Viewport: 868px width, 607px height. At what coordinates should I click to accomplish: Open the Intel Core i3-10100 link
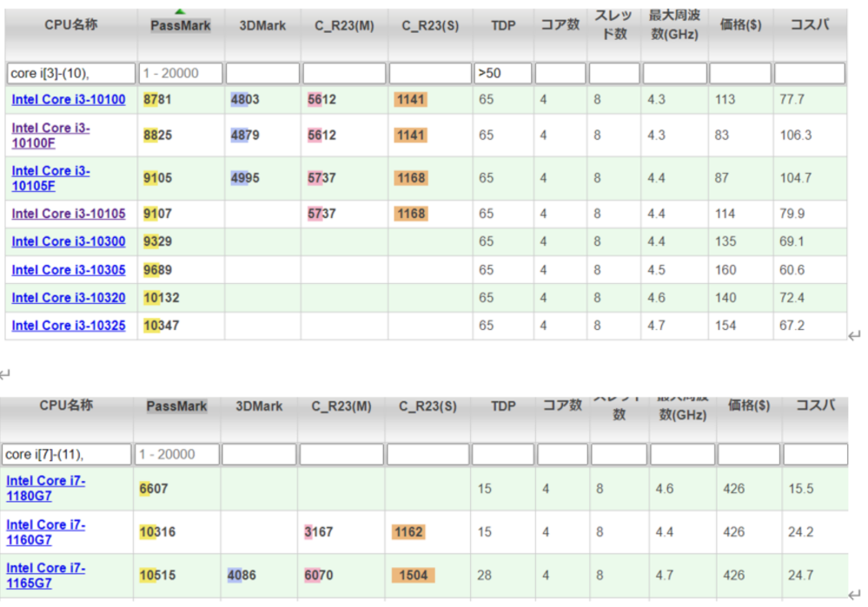pos(69,100)
